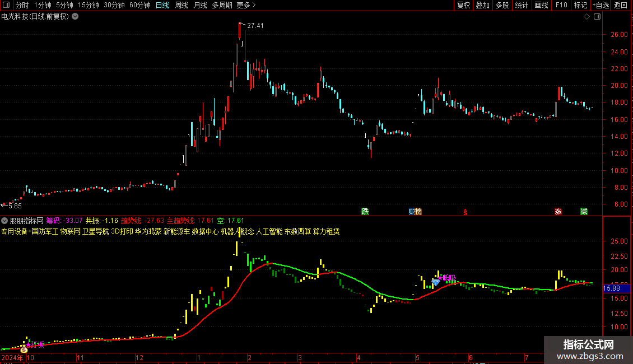Select 30分钟 period
This screenshot has height=364, width=633.
click(114, 5)
